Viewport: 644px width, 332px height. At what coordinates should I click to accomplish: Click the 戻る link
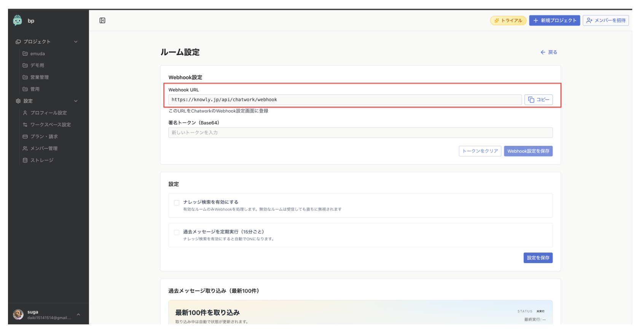coord(549,52)
